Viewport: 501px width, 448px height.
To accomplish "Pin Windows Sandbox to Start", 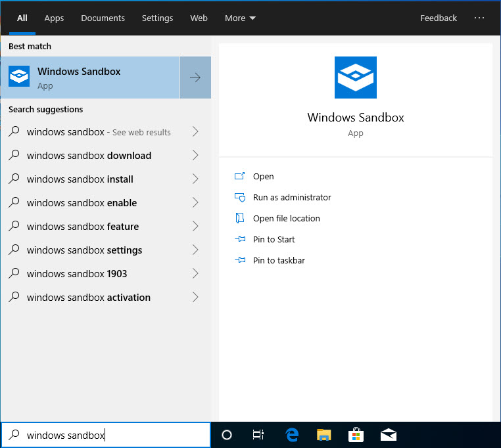I will pos(274,240).
